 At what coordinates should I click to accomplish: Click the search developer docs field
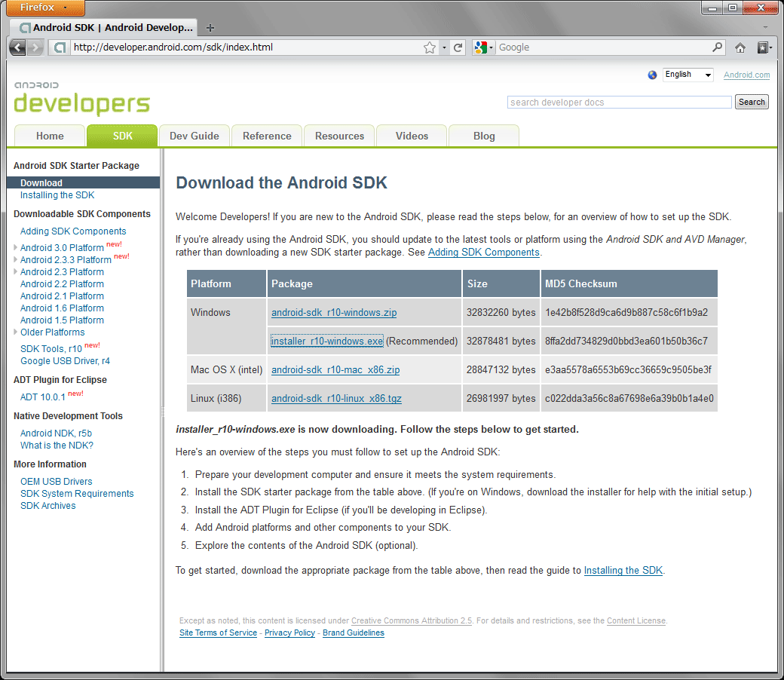619,102
